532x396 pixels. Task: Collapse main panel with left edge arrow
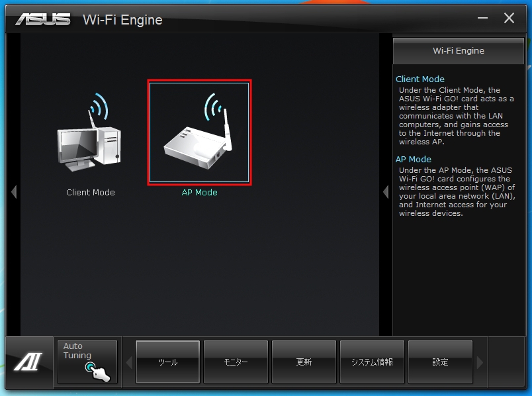click(14, 192)
